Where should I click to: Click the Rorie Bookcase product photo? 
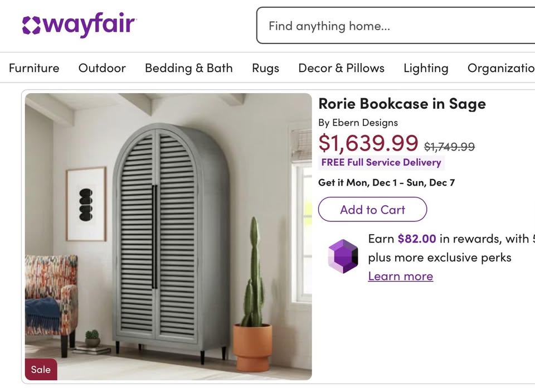pos(168,236)
